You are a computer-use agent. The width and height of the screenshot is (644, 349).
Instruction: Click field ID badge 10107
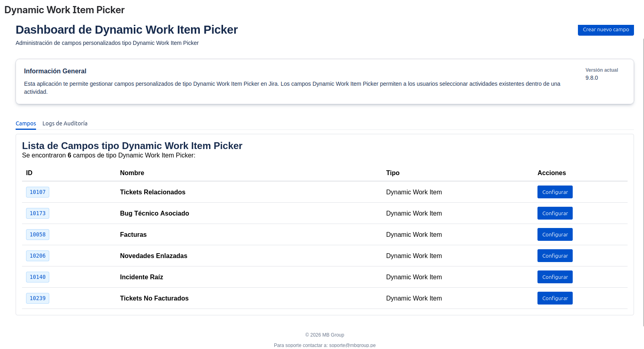point(38,192)
